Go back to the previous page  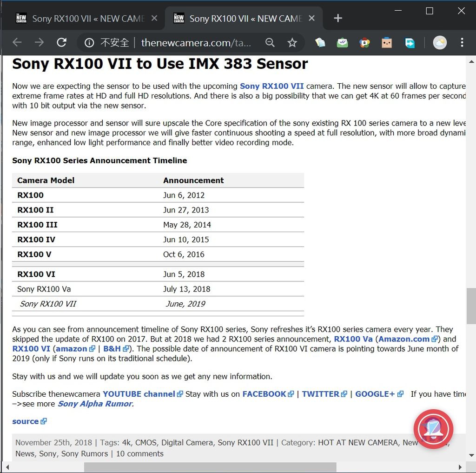coord(17,42)
